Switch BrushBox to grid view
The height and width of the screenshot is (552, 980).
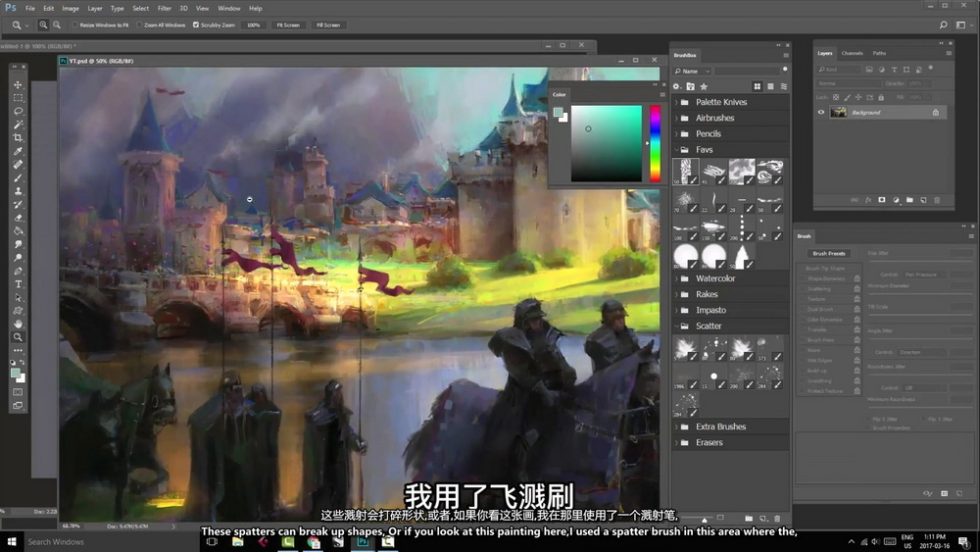tap(757, 86)
